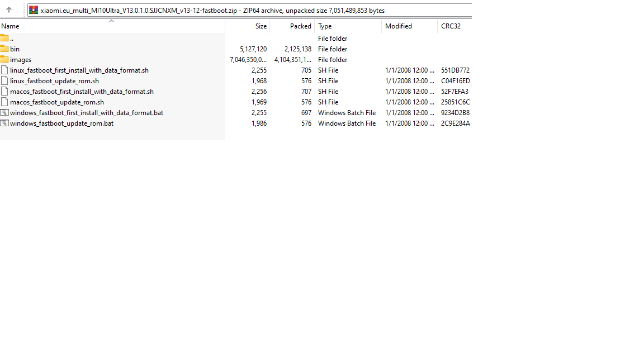Click the up one level arrow button
Image resolution: width=644 pixels, height=362 pixels.
9,10
